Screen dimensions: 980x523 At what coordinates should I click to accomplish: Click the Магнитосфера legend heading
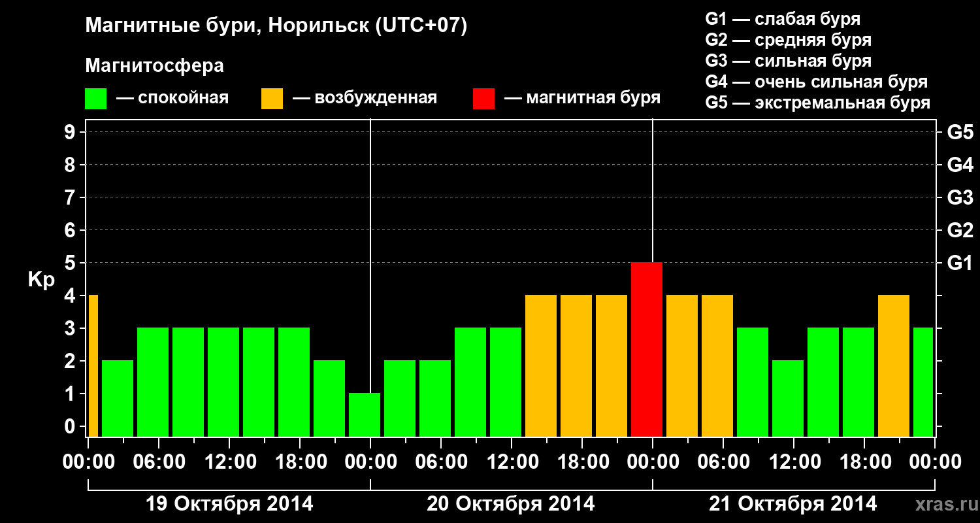[155, 66]
